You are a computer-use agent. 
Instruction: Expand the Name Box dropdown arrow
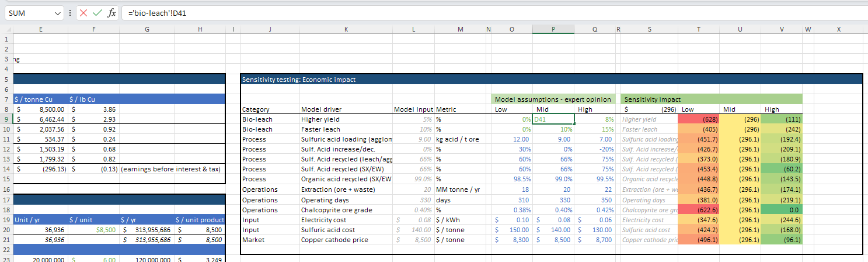pyautogui.click(x=57, y=13)
